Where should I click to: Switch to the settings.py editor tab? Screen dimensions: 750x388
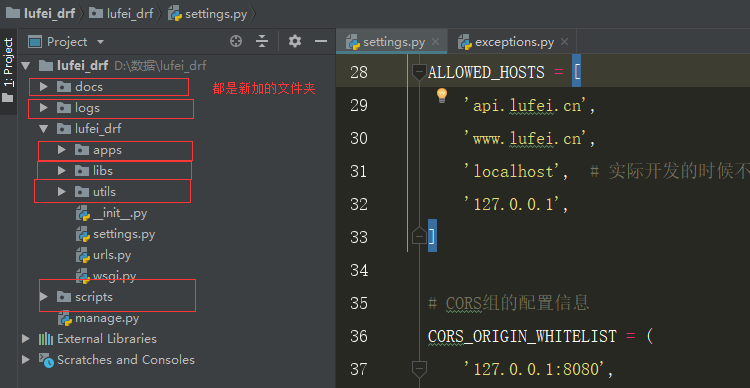(x=392, y=42)
